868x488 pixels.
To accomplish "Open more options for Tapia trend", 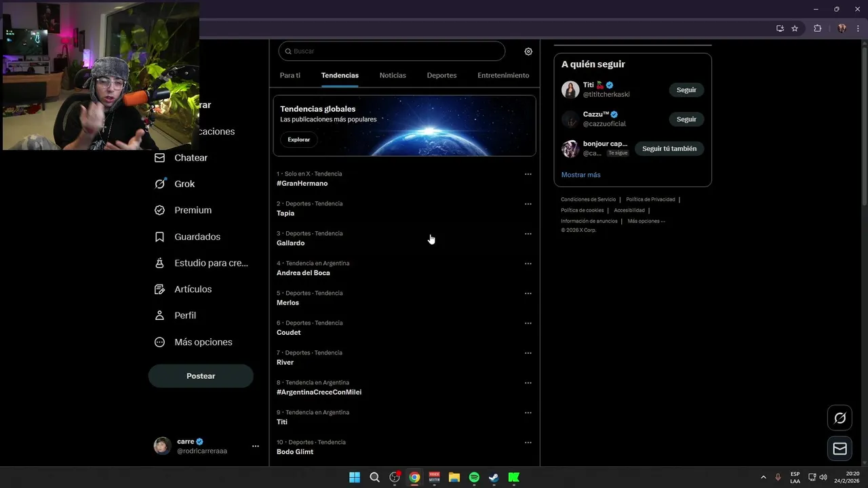I will pos(528,204).
